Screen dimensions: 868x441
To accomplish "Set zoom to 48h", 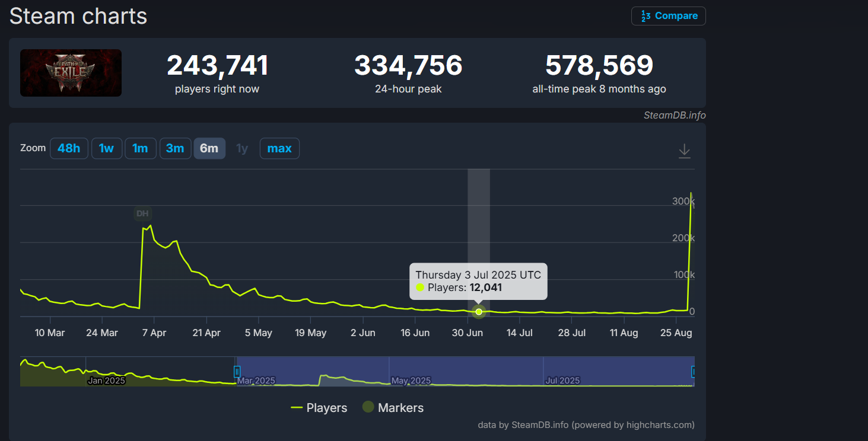I will point(69,148).
